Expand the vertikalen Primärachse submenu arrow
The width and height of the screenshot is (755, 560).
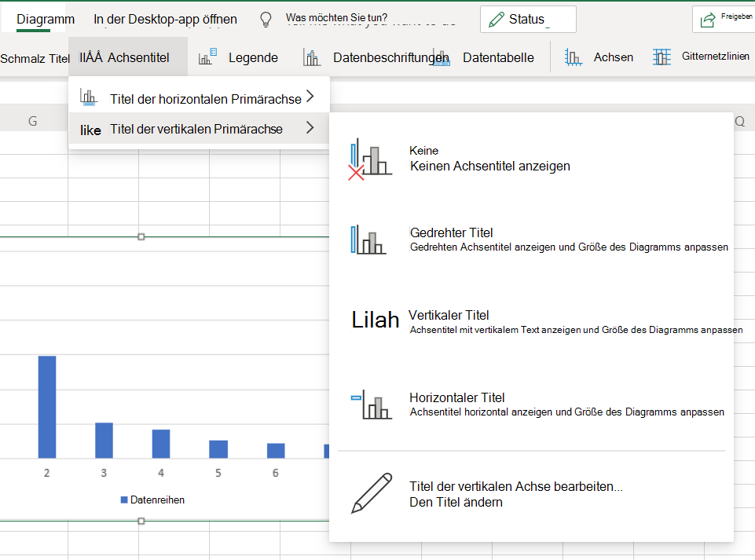click(x=310, y=127)
